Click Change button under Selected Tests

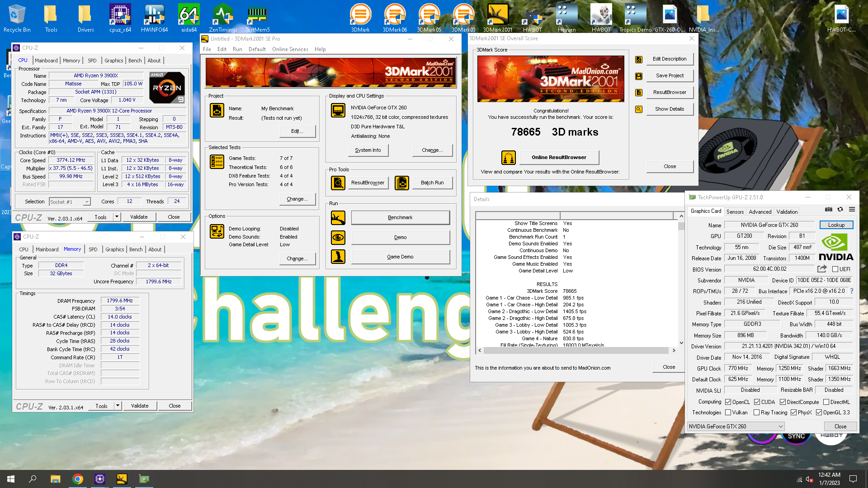(297, 199)
